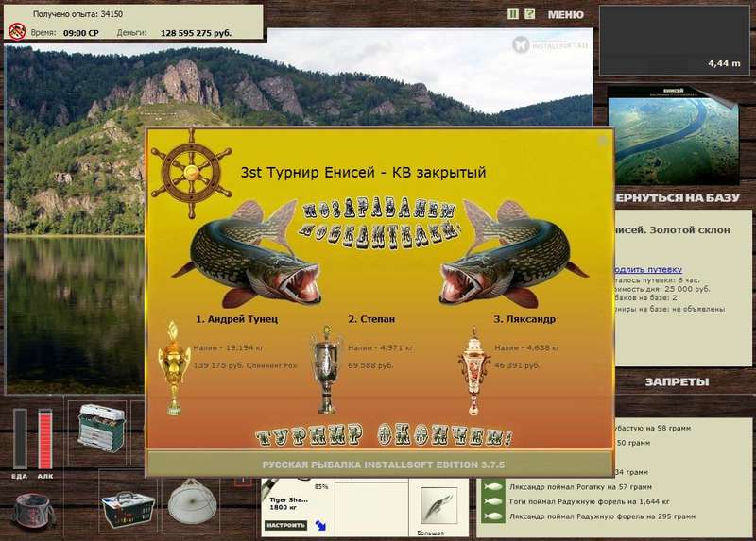Viewport: 756px width, 541px height.
Task: Click the time value 09:00 СР
Action: 81,33
